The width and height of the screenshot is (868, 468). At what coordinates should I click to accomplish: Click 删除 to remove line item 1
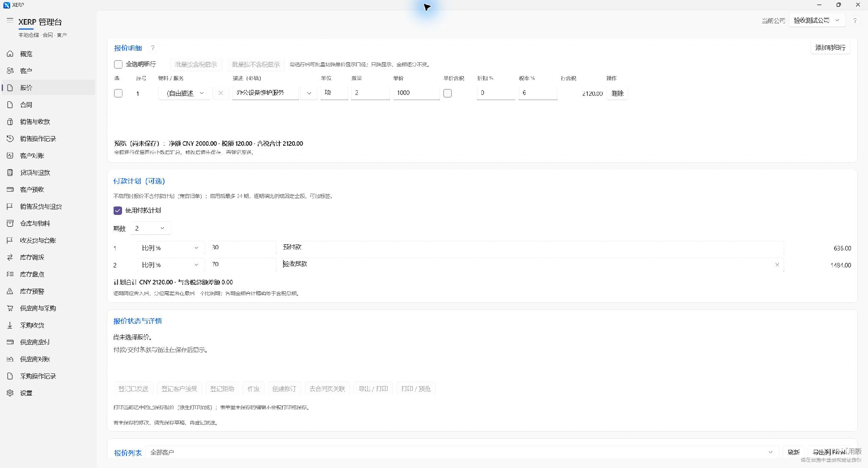tap(618, 93)
